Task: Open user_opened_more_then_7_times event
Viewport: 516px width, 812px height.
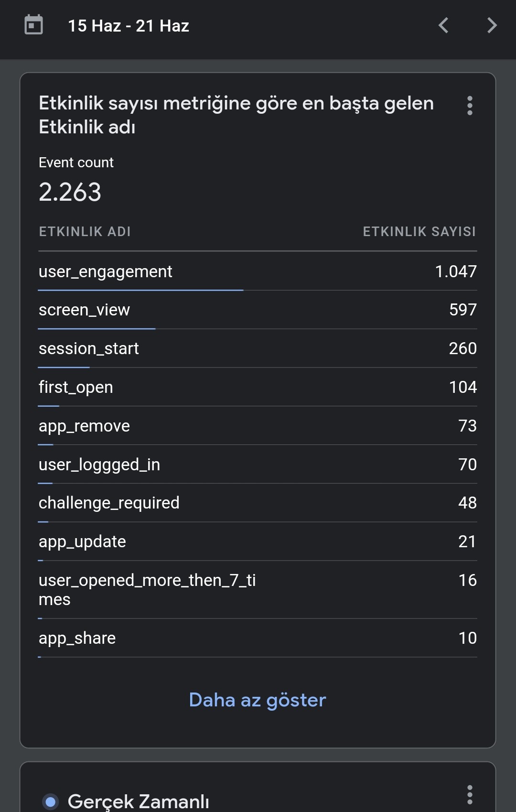Action: (258, 590)
